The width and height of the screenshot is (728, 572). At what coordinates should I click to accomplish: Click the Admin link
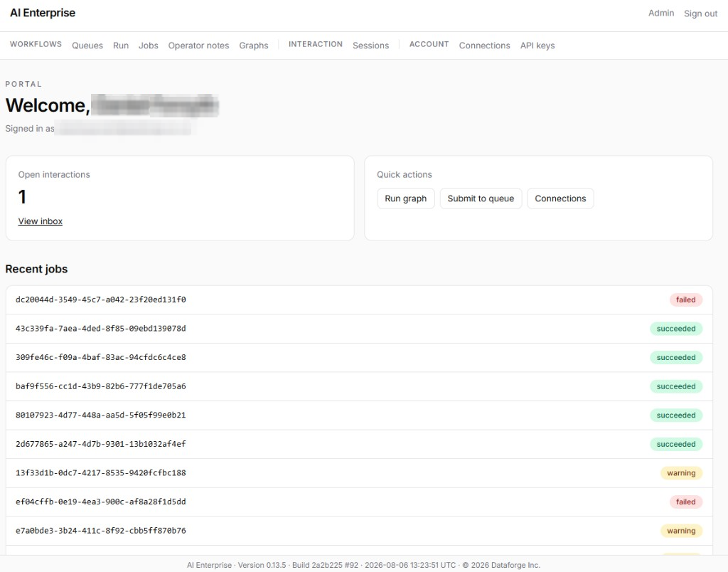pos(661,13)
